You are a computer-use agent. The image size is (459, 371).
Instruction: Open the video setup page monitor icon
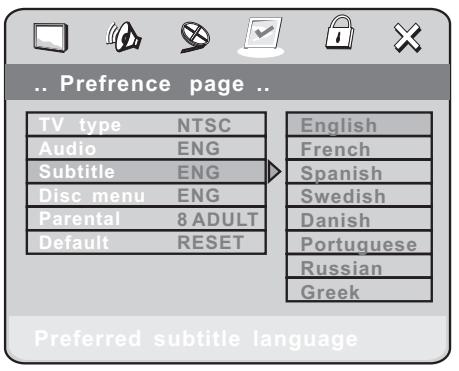[x=51, y=37]
